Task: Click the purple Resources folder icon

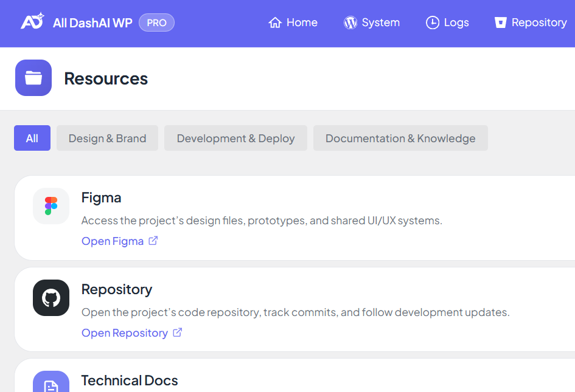Action: click(33, 78)
